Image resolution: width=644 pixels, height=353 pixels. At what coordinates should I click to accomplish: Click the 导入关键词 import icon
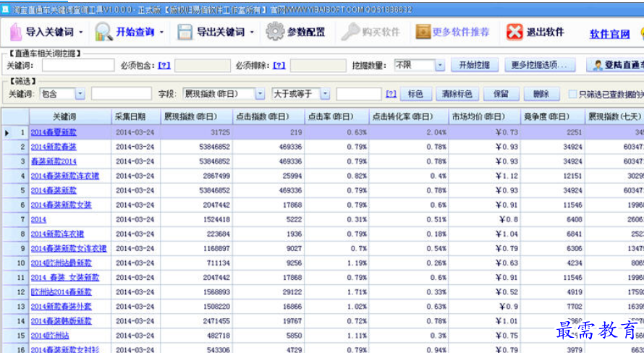16,32
